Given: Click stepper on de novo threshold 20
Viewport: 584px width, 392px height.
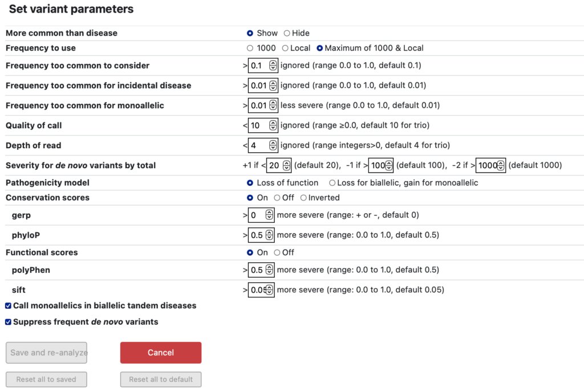Looking at the screenshot, I should 286,165.
